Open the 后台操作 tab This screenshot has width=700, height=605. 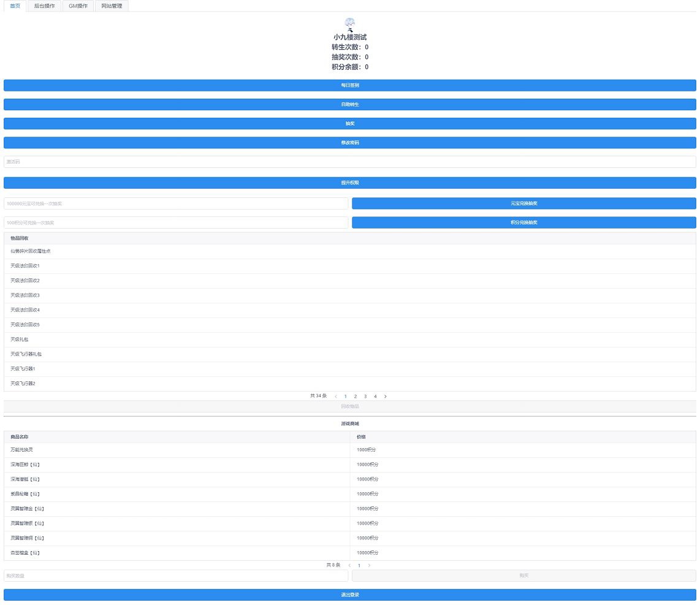tap(44, 6)
